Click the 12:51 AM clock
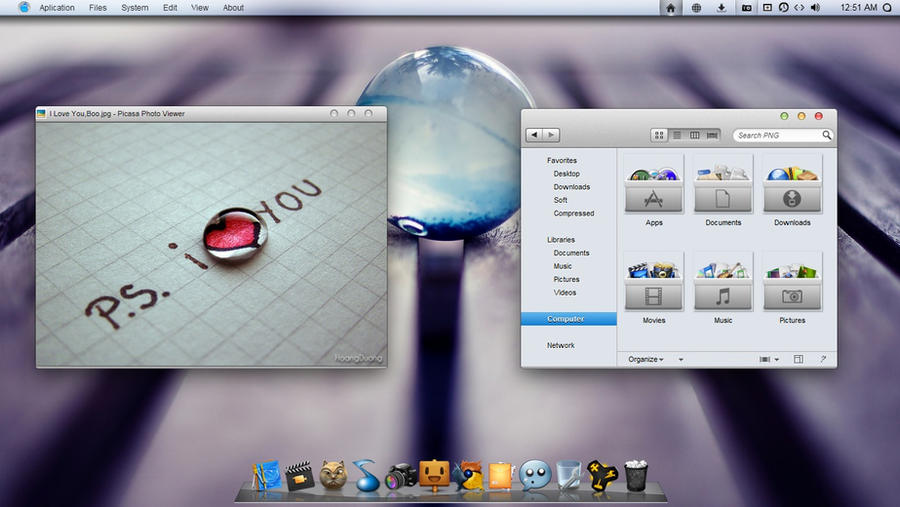The width and height of the screenshot is (900, 507). click(859, 7)
